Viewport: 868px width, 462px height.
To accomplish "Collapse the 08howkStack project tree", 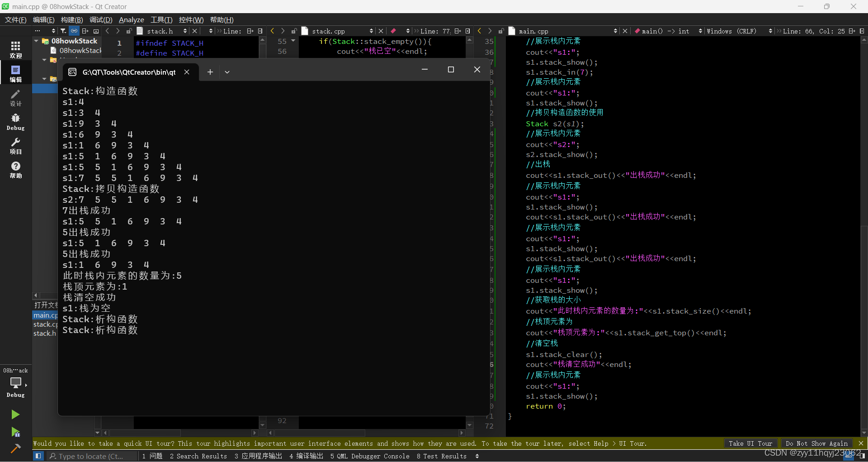I will pyautogui.click(x=36, y=40).
